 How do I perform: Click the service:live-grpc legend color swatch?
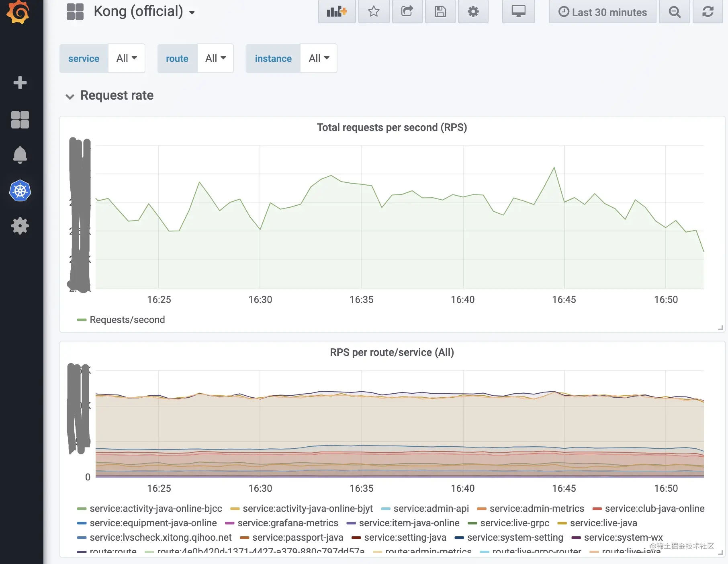472,523
